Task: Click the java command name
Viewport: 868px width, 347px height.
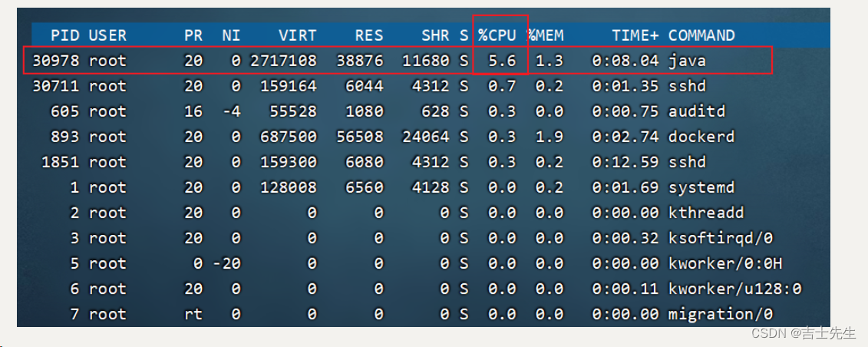Action: click(687, 61)
